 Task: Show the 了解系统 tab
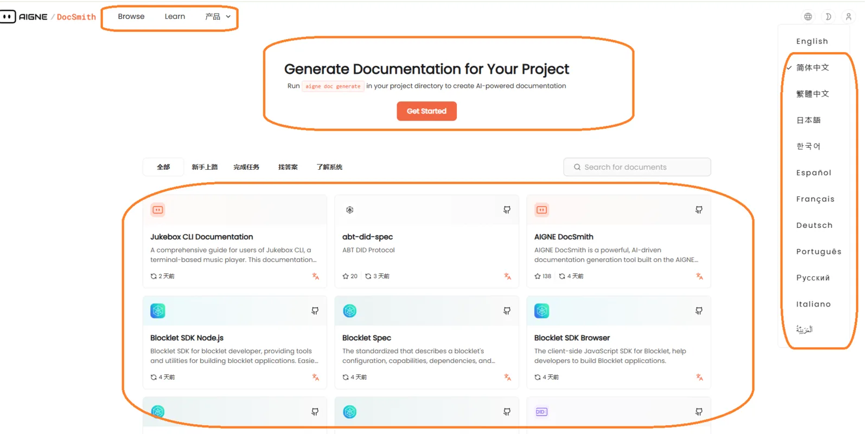(x=329, y=167)
